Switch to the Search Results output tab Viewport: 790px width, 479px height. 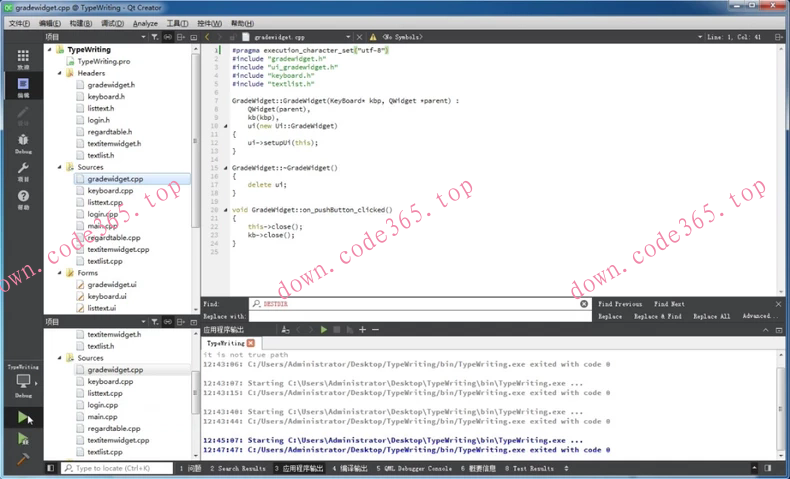(x=238, y=468)
